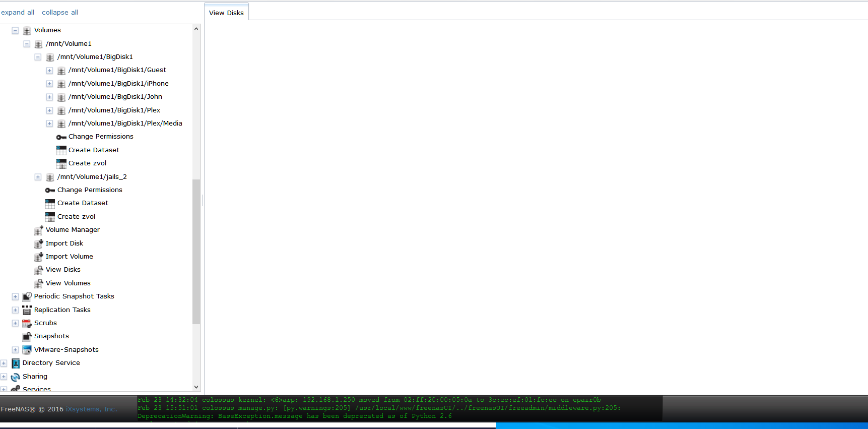The height and width of the screenshot is (429, 868).
Task: Click the tree scrollbar down arrow
Action: click(196, 387)
